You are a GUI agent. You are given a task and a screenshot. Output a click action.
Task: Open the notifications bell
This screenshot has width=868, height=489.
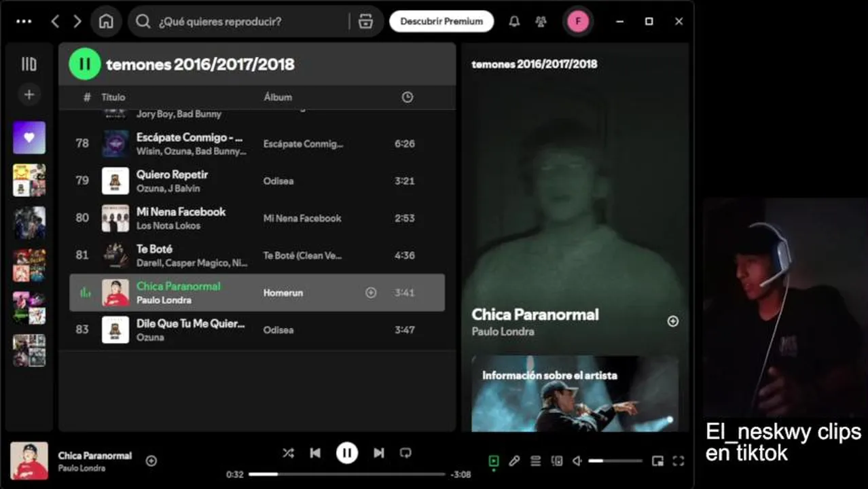click(x=514, y=21)
